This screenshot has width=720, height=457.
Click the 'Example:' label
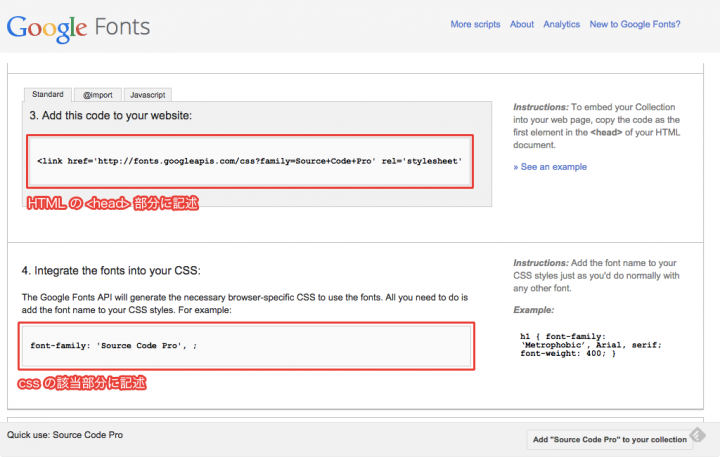point(534,310)
